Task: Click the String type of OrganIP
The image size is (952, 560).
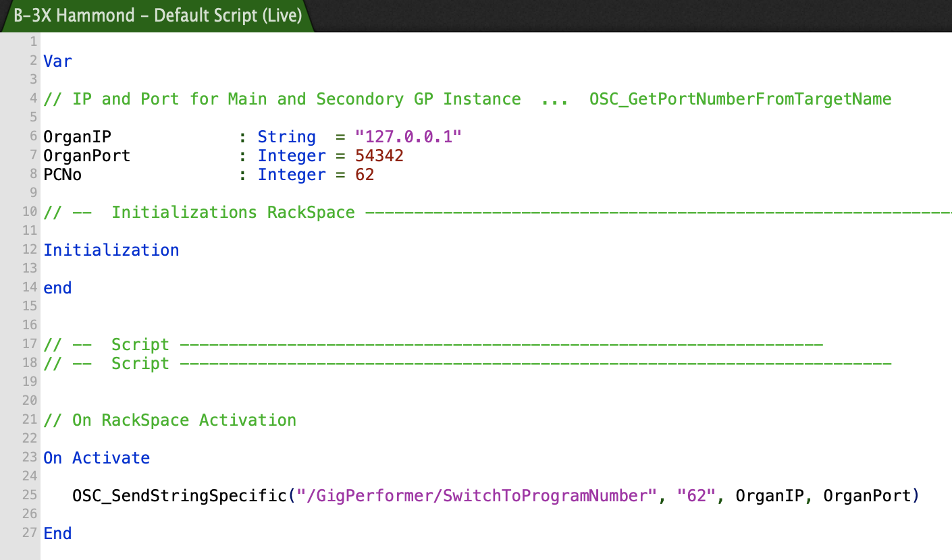Action: [x=286, y=137]
